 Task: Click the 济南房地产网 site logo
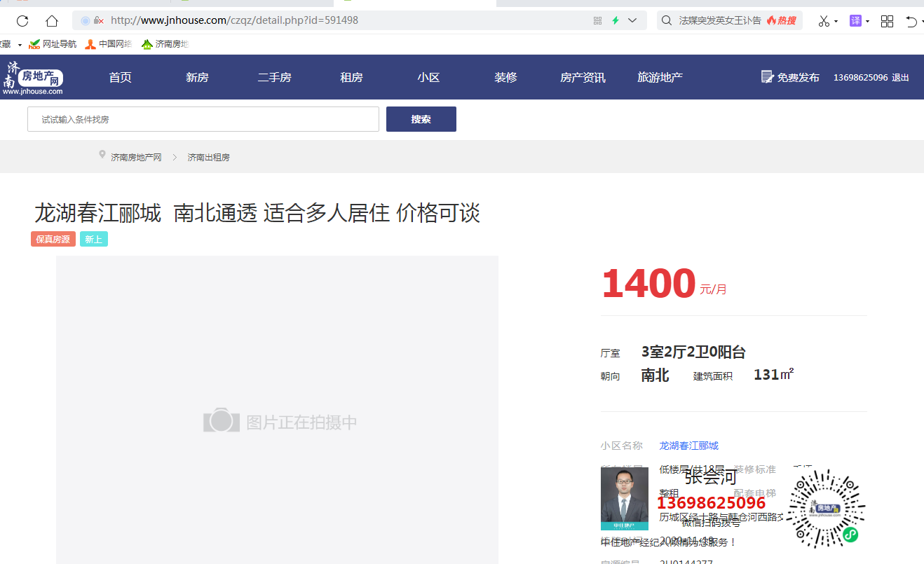(x=33, y=77)
